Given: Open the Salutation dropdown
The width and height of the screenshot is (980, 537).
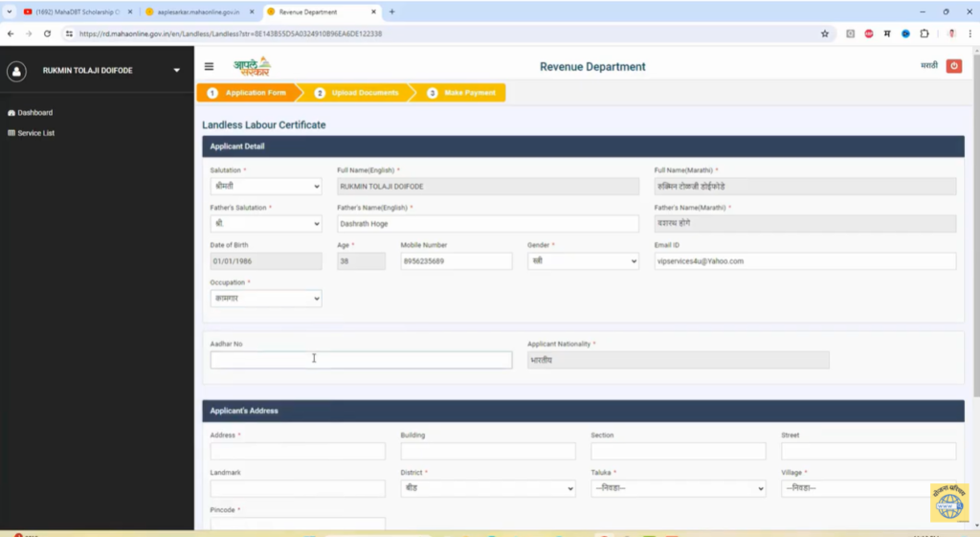Looking at the screenshot, I should 266,187.
